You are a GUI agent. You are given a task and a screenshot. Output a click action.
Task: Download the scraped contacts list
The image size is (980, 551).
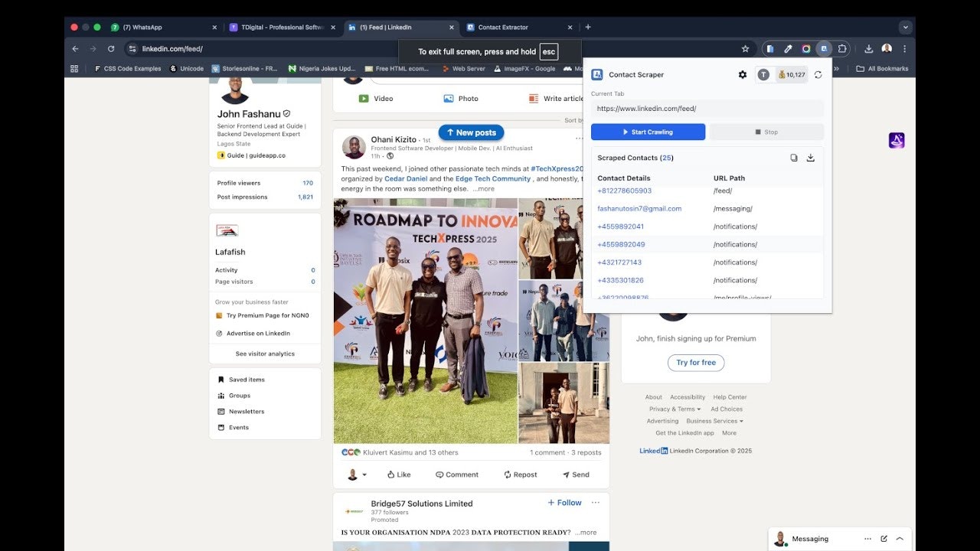point(811,158)
